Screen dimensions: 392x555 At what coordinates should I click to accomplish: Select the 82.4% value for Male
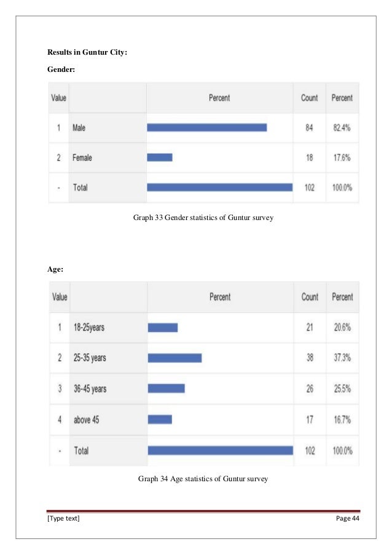coord(342,128)
